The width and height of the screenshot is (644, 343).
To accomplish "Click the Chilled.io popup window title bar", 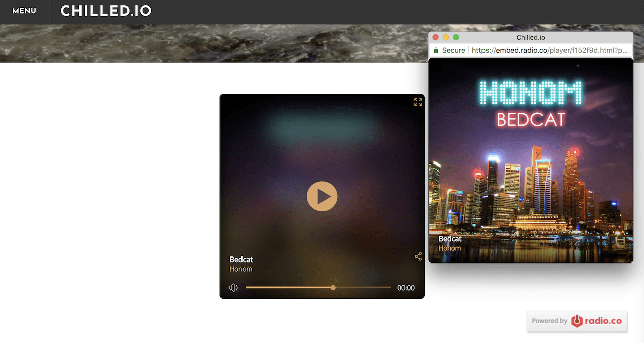I will (x=531, y=37).
